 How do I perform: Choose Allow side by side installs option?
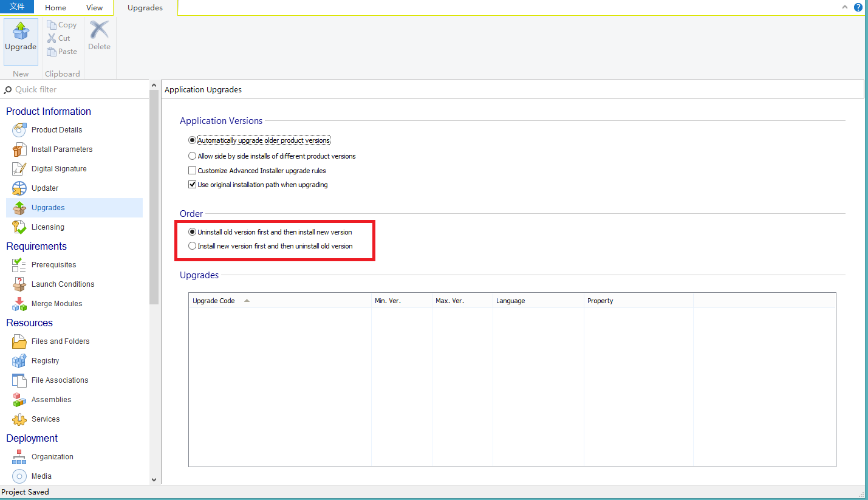click(192, 156)
